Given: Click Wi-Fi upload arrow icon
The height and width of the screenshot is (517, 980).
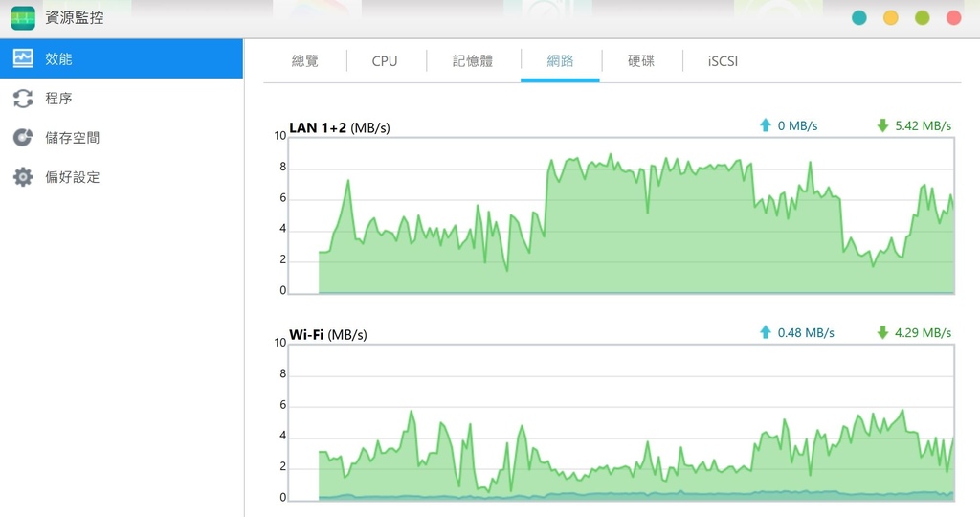Looking at the screenshot, I should (x=765, y=332).
